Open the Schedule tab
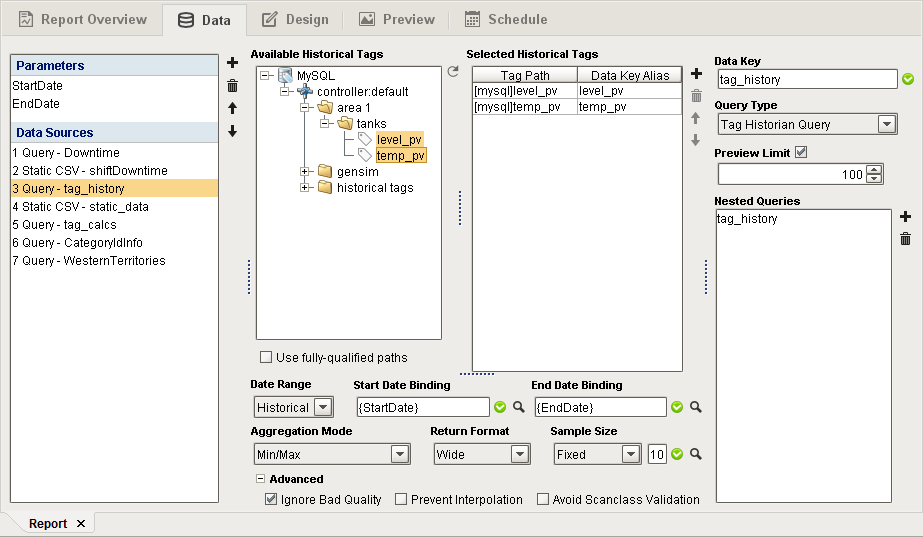Image resolution: width=923 pixels, height=537 pixels. click(x=506, y=19)
